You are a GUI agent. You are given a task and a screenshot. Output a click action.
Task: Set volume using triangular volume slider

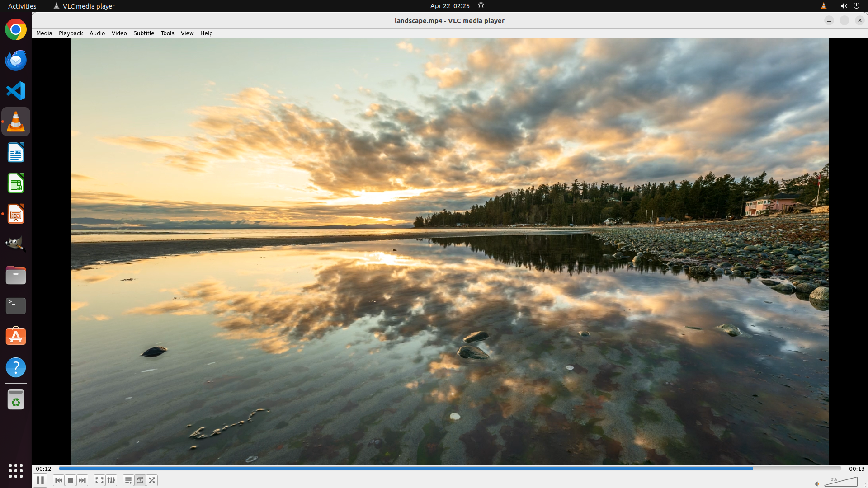[841, 483]
